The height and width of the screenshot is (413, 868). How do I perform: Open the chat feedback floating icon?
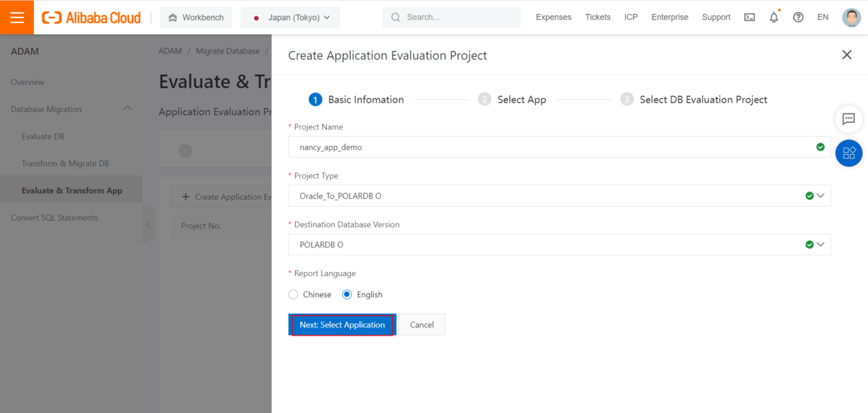(849, 119)
